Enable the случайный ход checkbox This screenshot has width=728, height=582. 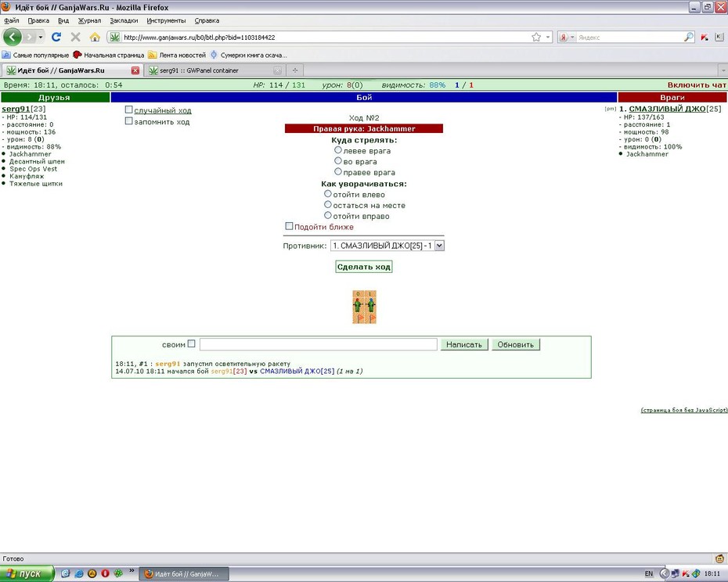click(128, 110)
